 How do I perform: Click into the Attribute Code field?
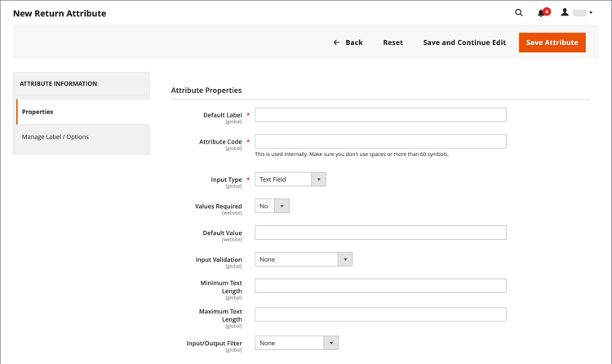coord(380,141)
